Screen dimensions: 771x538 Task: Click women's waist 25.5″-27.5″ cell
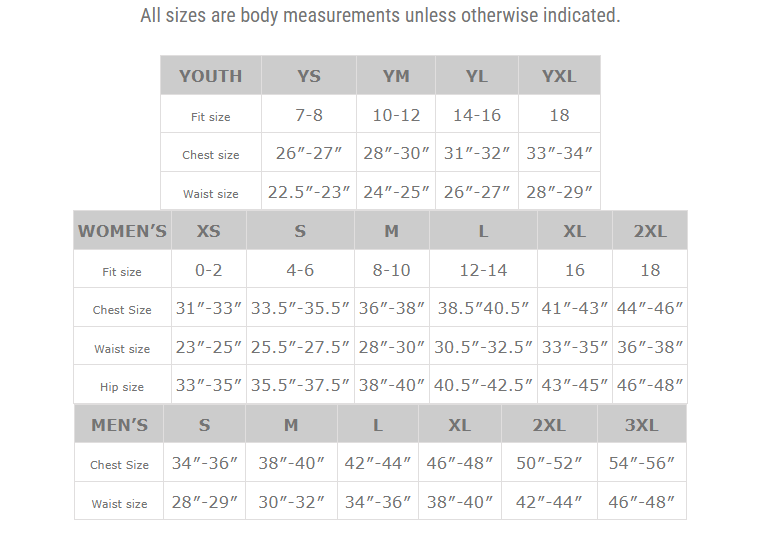pyautogui.click(x=300, y=347)
